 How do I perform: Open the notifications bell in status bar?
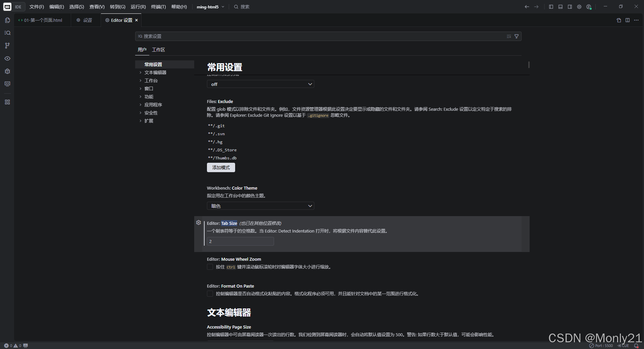tap(636, 346)
